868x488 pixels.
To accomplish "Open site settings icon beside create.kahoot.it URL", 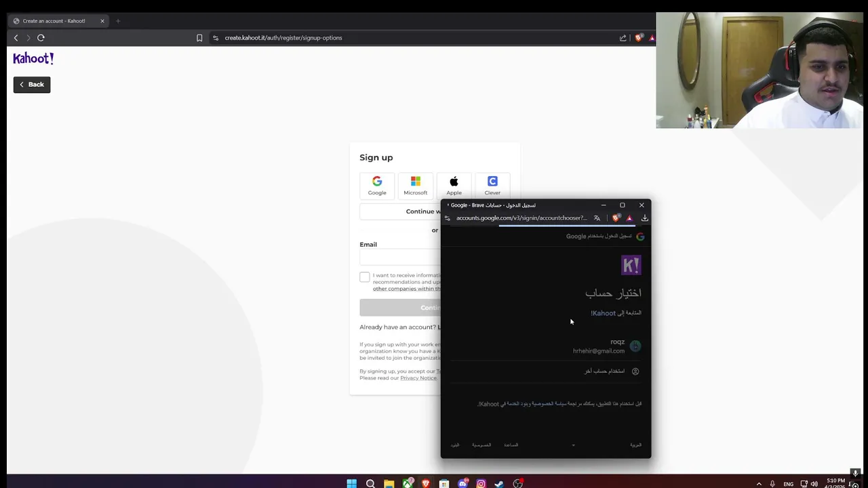I will pyautogui.click(x=216, y=38).
